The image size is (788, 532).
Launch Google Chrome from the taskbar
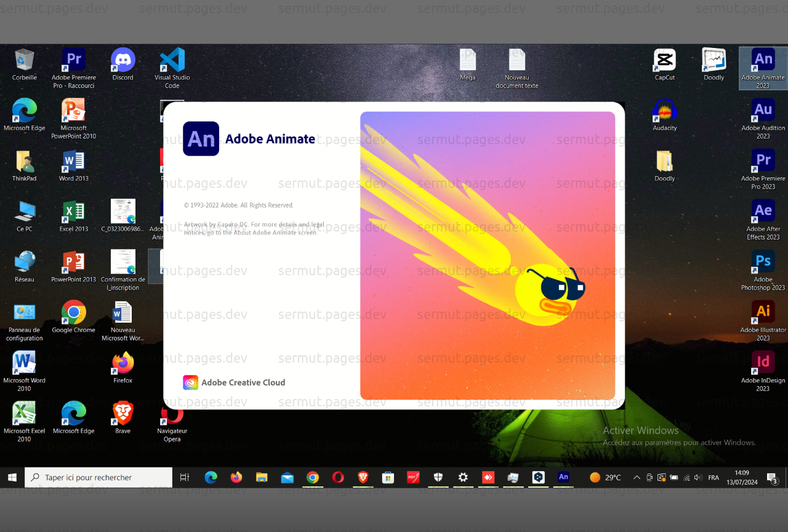point(312,477)
